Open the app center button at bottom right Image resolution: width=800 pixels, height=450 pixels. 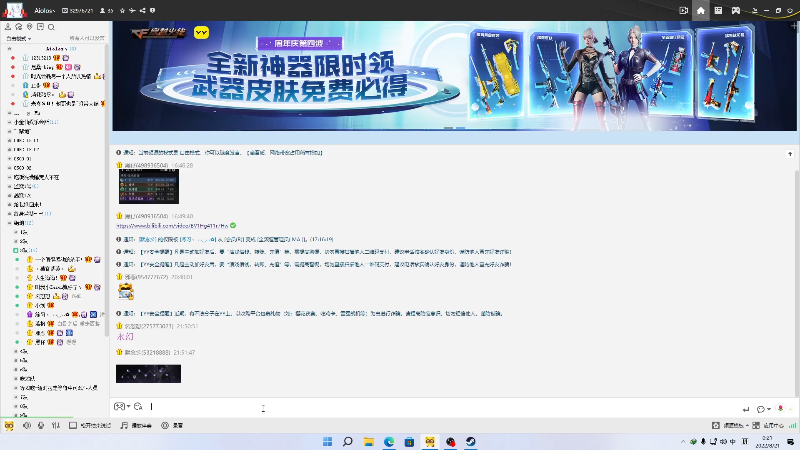[x=768, y=426]
